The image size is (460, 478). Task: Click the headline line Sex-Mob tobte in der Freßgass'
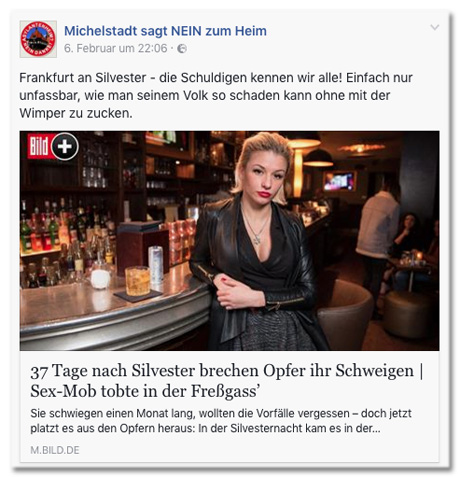145,391
